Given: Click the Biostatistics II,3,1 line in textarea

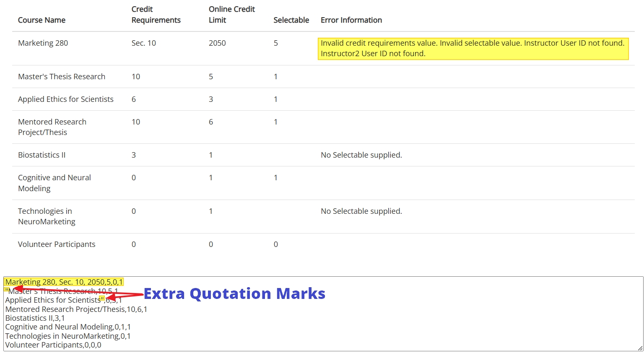Looking at the screenshot, I should [x=35, y=318].
